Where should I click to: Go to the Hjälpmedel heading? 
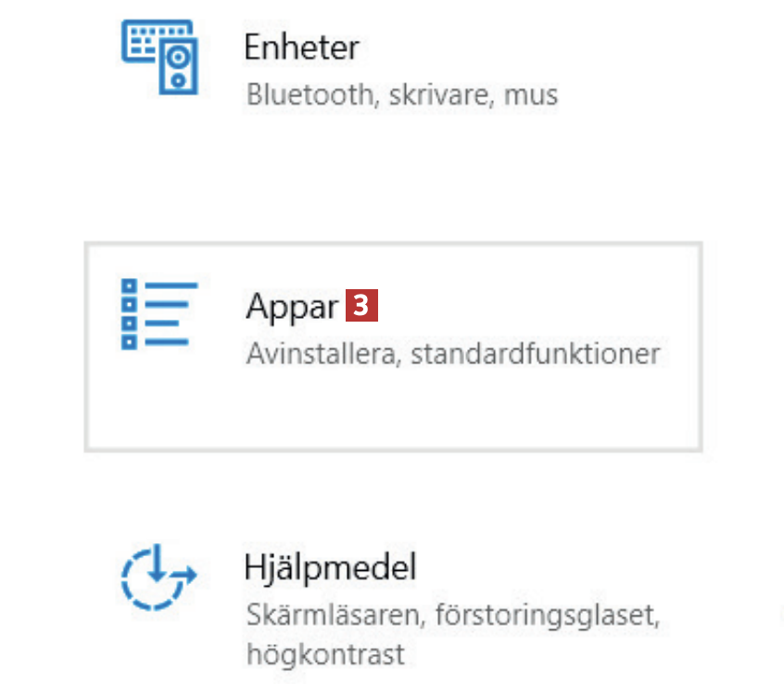click(x=330, y=565)
